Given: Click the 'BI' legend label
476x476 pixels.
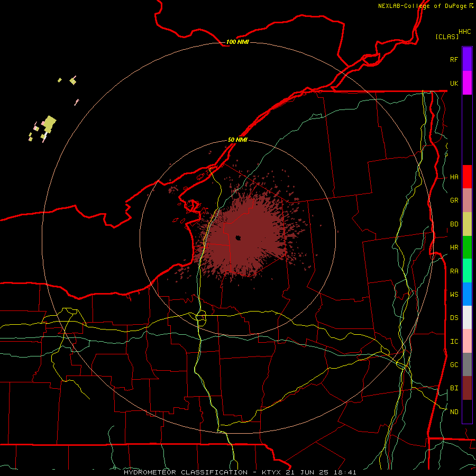Looking at the screenshot, I should 454,388.
